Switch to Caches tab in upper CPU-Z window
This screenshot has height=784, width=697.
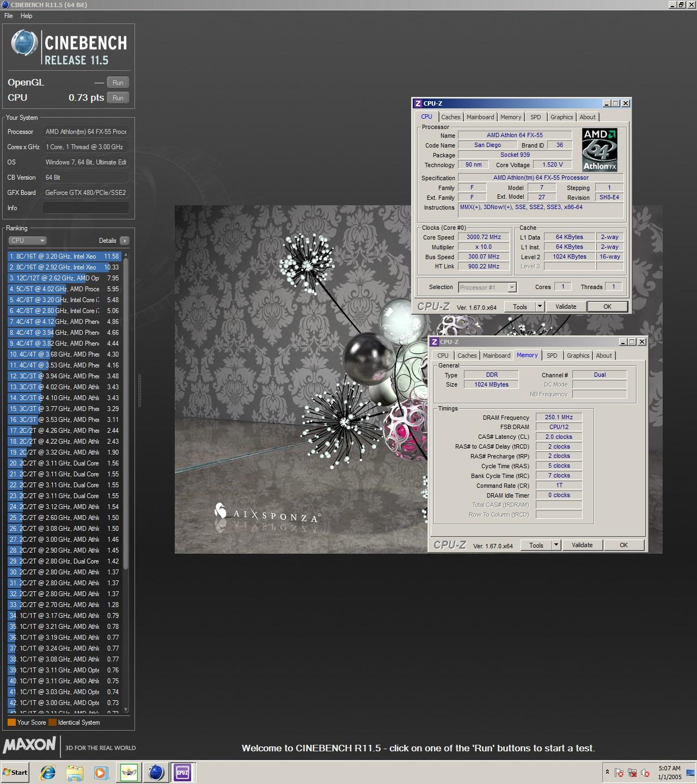pos(451,117)
